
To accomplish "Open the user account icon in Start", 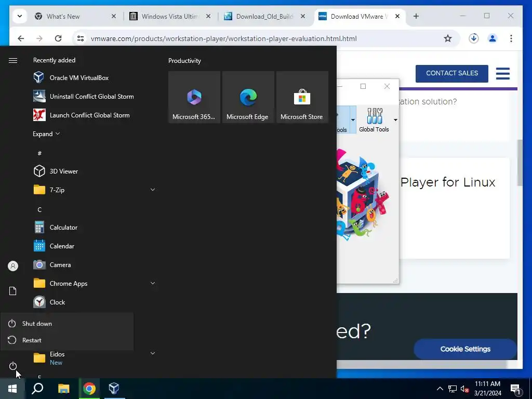I will coord(13,266).
